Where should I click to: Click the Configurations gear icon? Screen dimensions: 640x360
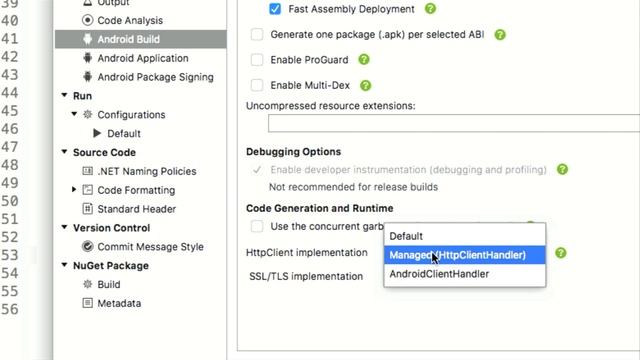(87, 114)
